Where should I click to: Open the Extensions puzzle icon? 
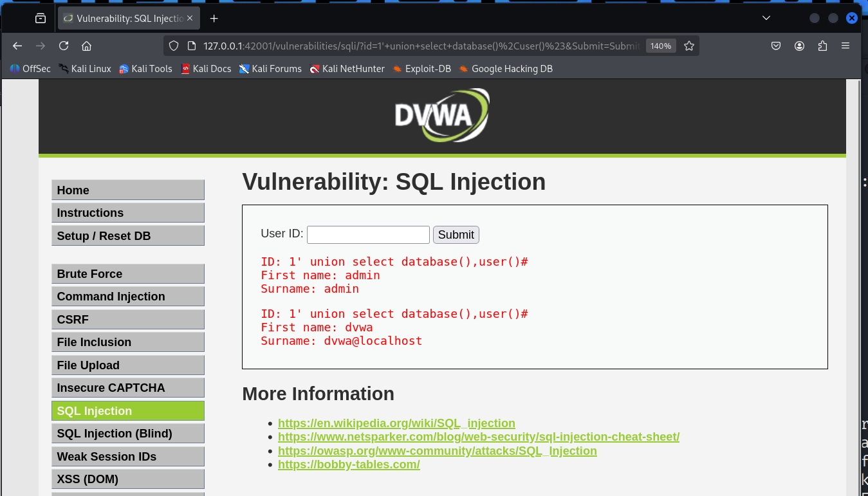[822, 46]
